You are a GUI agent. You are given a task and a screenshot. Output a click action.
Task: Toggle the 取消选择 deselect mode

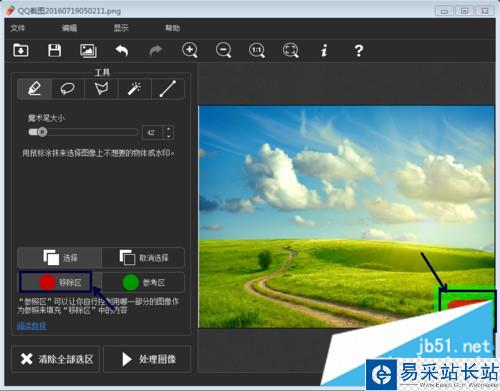[x=143, y=257]
